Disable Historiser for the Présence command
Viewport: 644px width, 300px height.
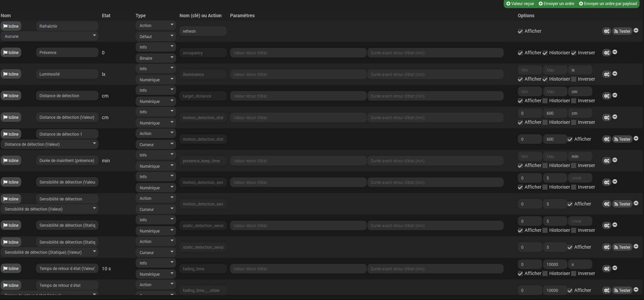(545, 53)
